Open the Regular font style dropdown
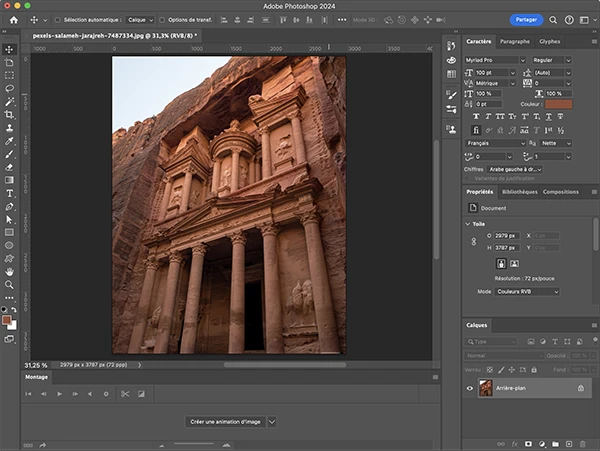Viewport: 600px width, 451px height. tap(552, 60)
